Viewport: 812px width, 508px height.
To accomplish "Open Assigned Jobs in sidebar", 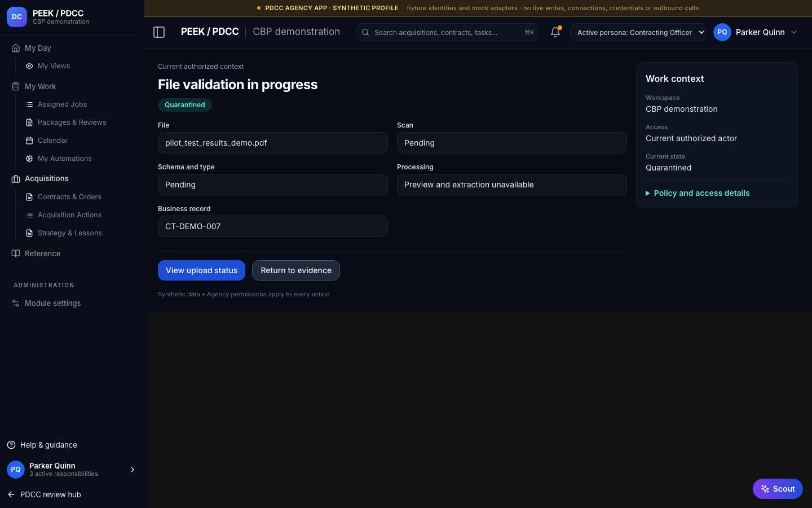I will pos(62,104).
